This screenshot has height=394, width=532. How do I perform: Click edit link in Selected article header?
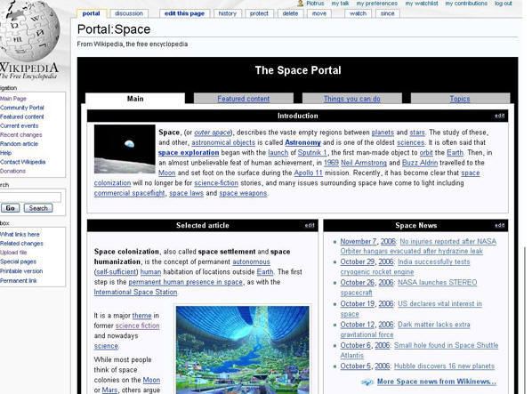pyautogui.click(x=310, y=225)
